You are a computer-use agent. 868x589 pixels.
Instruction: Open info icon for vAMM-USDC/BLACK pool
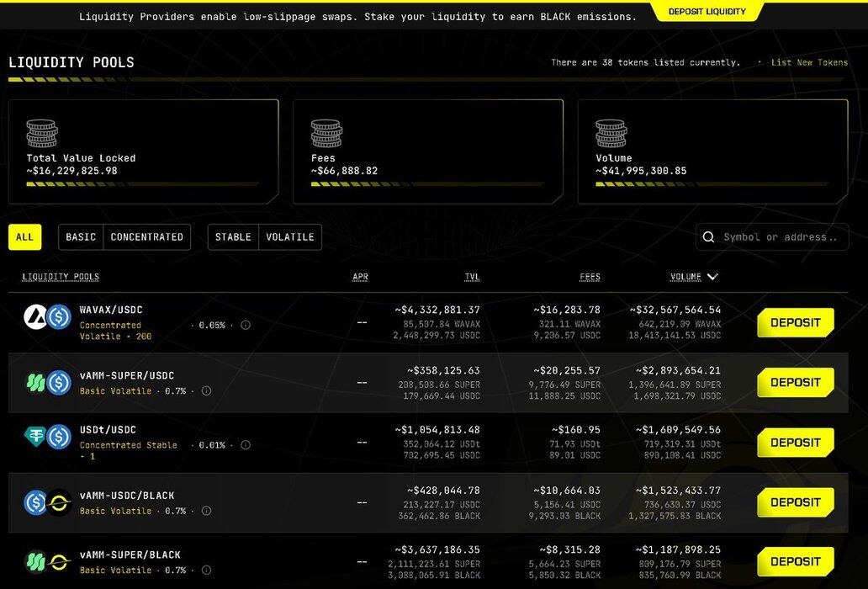(206, 511)
